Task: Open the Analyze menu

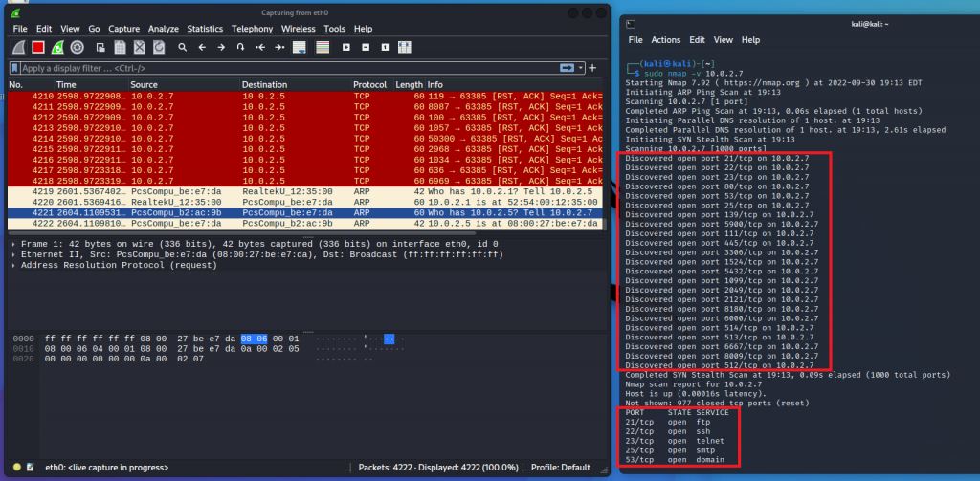Action: pos(163,29)
